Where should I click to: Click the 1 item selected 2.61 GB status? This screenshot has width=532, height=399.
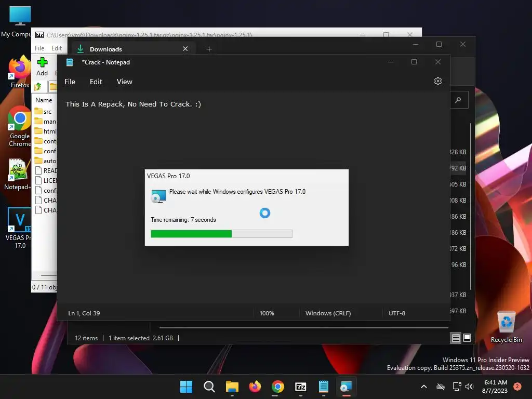point(140,338)
